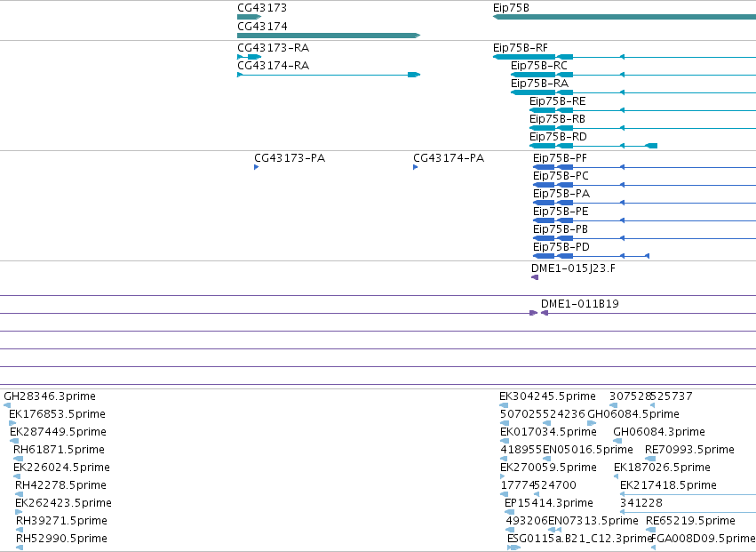Select the CG43174-PA protein marker
Viewport: 756px width, 552px height.
tap(415, 167)
